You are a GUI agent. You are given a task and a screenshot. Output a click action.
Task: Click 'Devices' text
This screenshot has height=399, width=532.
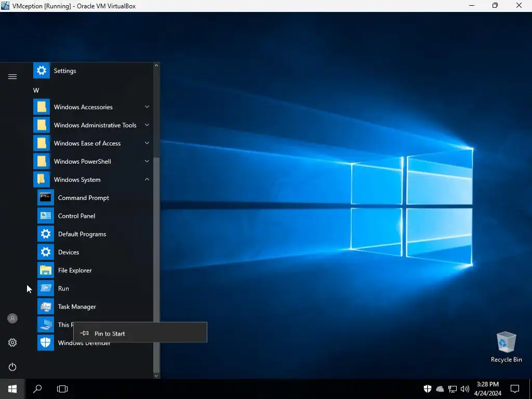tap(69, 252)
